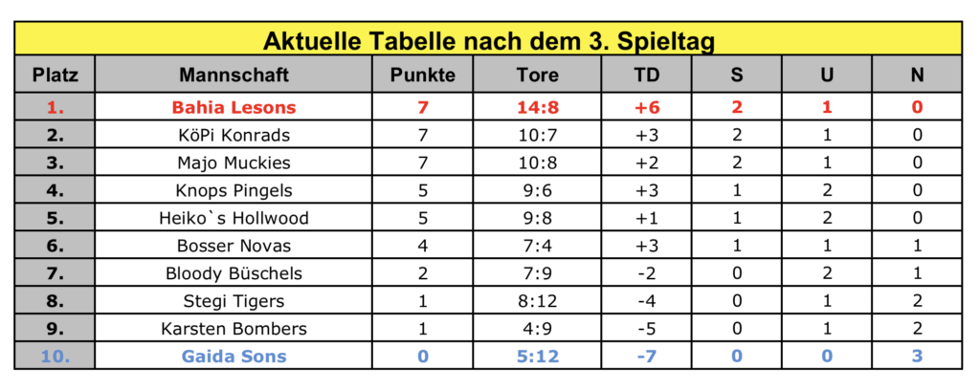Image resolution: width=980 pixels, height=390 pixels.
Task: Select the 8:12 goals cell
Action: click(537, 301)
